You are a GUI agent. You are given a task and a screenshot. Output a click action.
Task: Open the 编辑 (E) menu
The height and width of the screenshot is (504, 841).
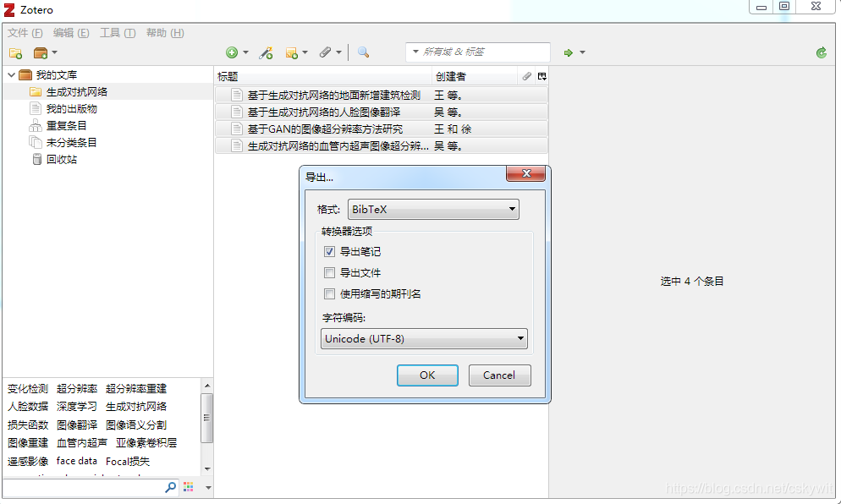(71, 33)
